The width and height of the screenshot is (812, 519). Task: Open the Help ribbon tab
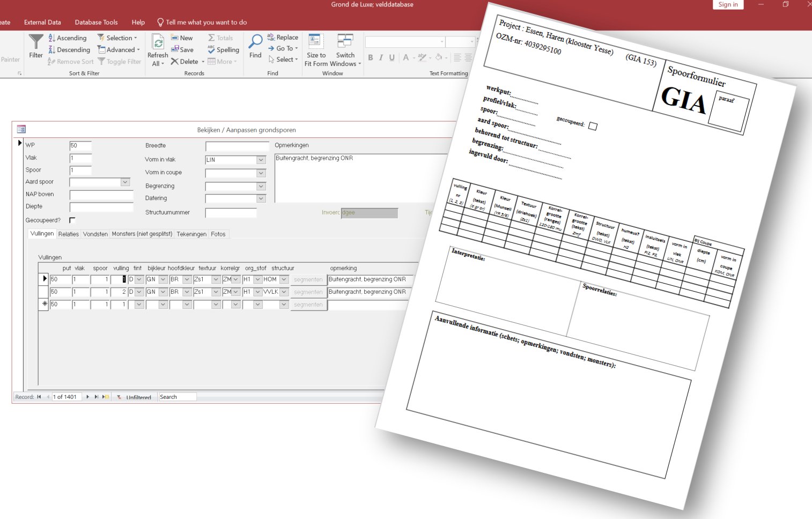pos(138,22)
